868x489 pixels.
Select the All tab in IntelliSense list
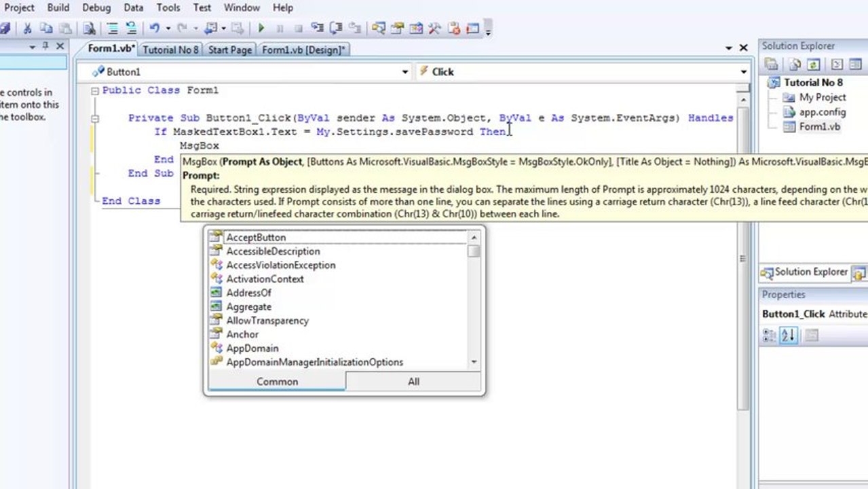(x=413, y=382)
